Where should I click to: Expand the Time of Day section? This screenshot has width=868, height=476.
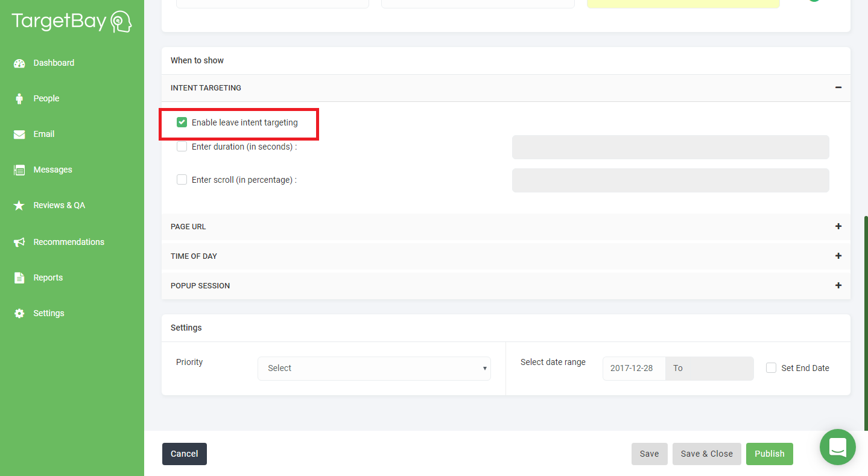point(838,256)
